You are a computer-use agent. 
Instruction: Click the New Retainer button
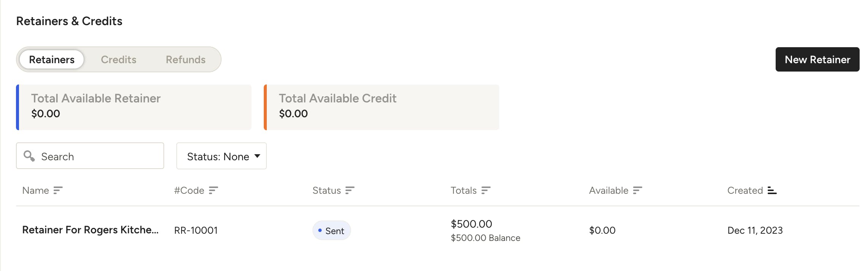point(817,59)
